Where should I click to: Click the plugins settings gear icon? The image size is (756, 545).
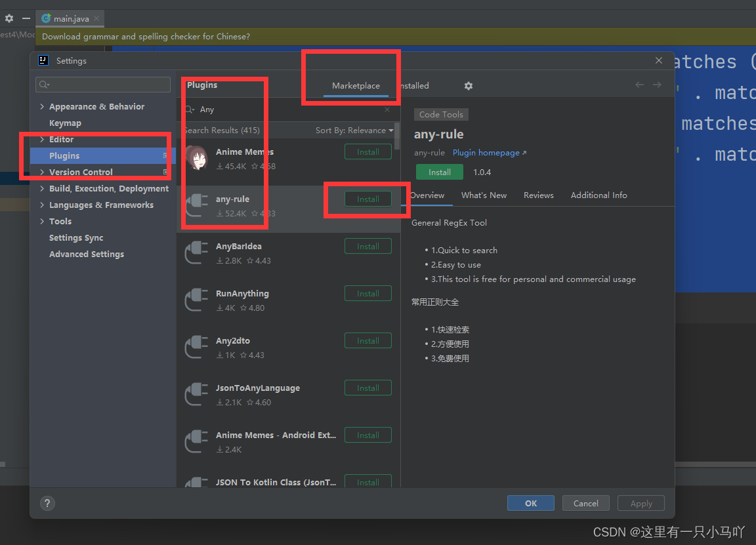pyautogui.click(x=468, y=86)
